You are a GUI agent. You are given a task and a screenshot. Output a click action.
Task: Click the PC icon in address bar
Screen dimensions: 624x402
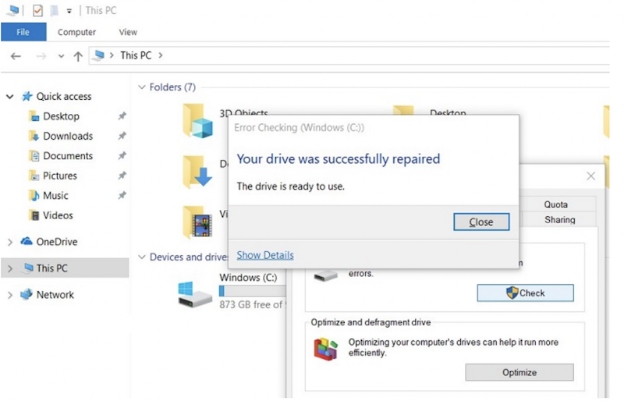click(99, 55)
